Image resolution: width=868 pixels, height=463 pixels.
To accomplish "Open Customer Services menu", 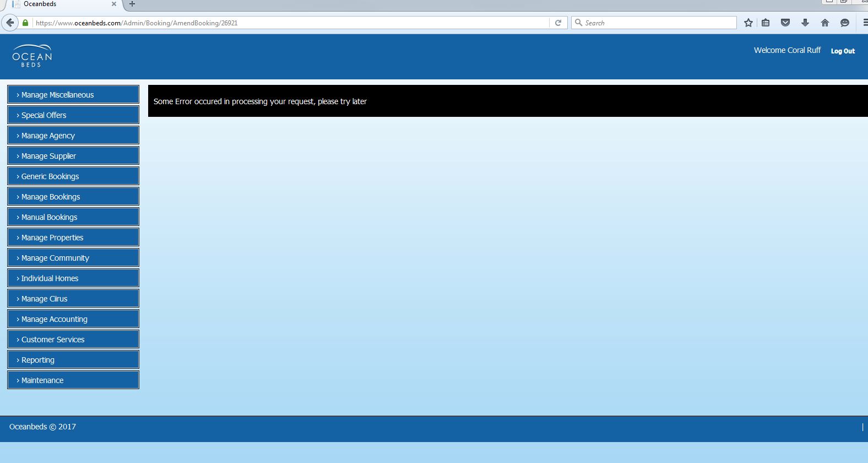I will coord(73,339).
